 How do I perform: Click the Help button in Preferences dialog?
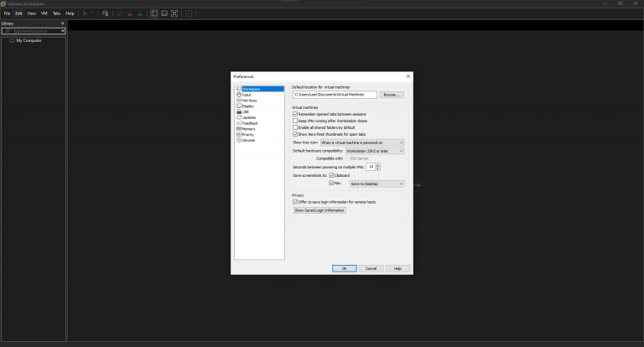pyautogui.click(x=397, y=268)
